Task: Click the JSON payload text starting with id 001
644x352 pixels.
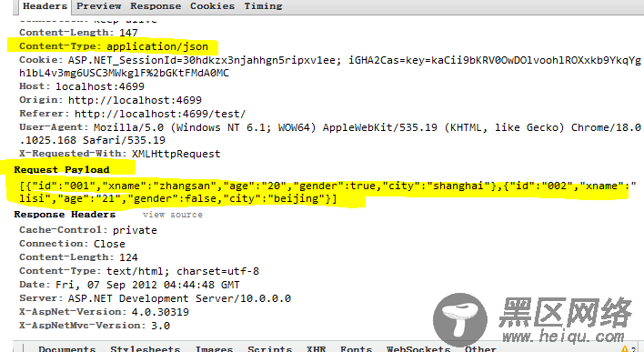Action: coord(327,192)
